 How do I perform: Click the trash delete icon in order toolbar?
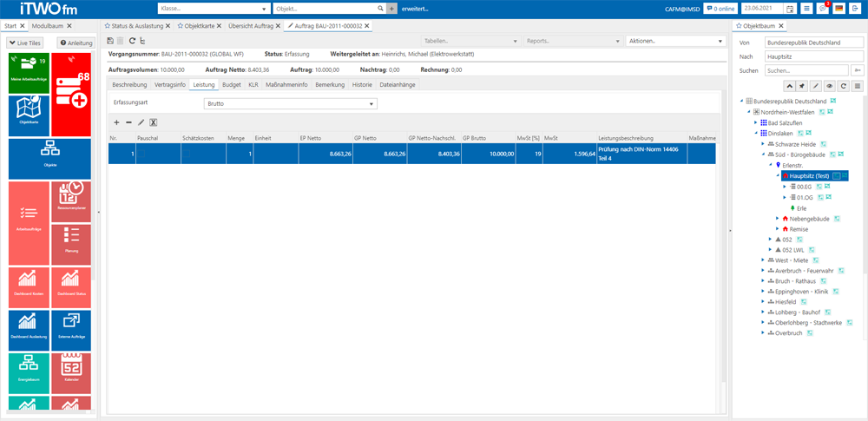(120, 41)
